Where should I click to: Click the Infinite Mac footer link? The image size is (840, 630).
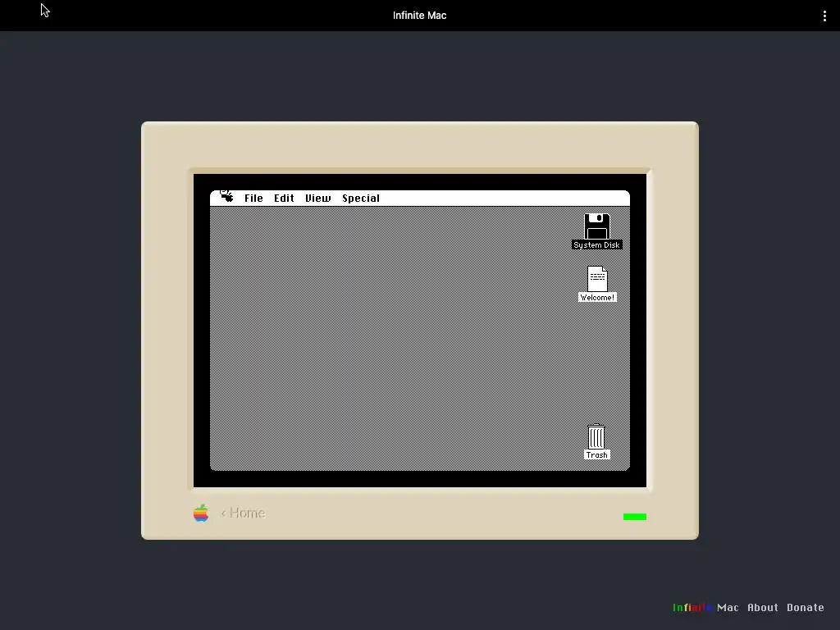click(705, 608)
